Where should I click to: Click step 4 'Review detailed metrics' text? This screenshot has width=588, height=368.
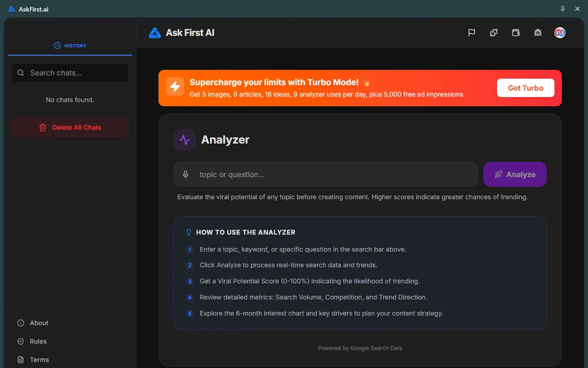(x=313, y=297)
